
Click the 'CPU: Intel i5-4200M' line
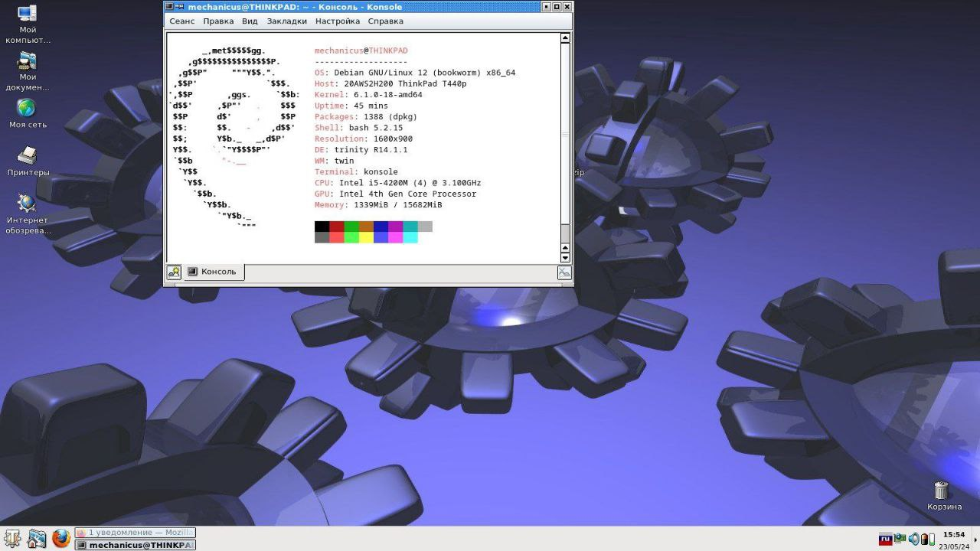coord(398,183)
